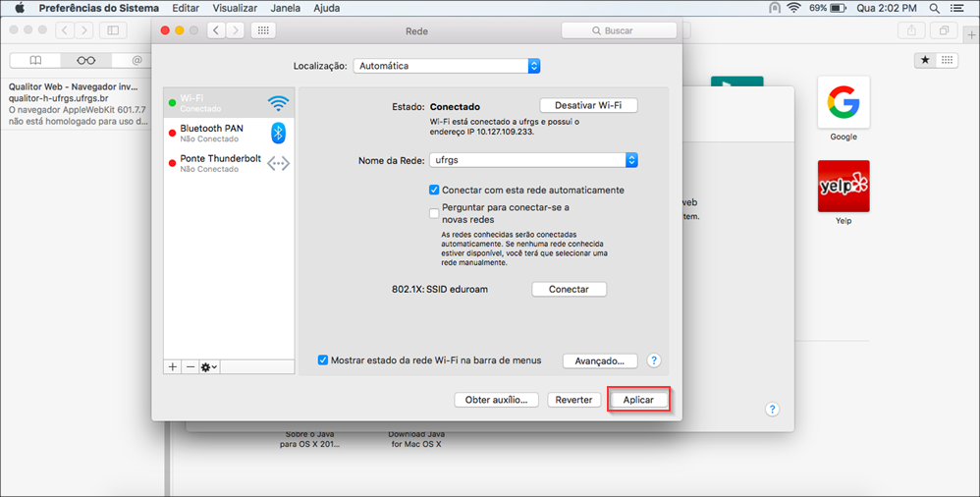Open Safari Reading List glasses tab

pos(86,61)
